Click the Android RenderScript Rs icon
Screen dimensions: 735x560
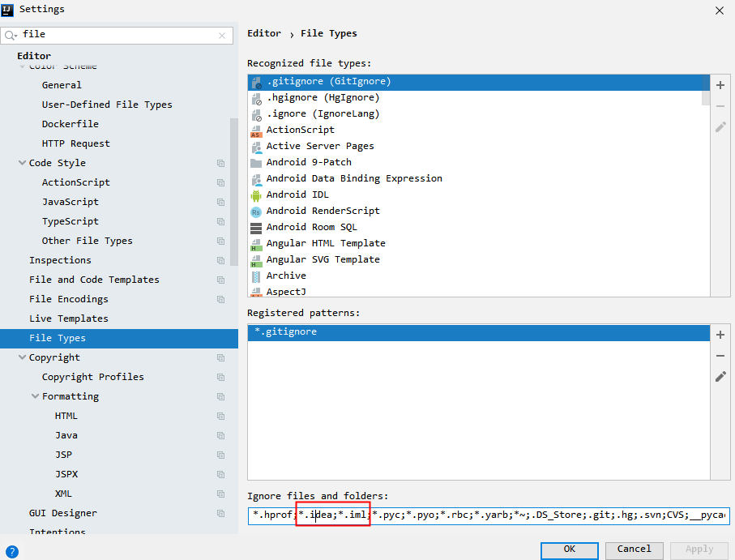click(256, 212)
